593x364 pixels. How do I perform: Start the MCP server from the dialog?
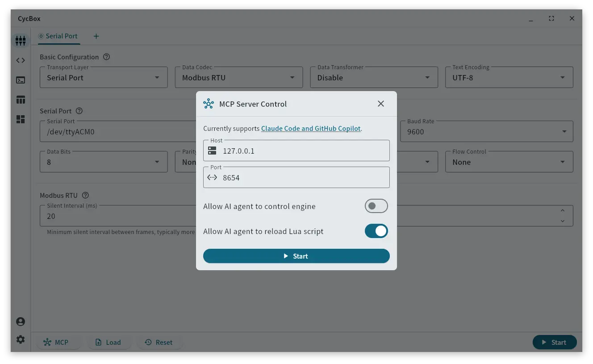296,256
